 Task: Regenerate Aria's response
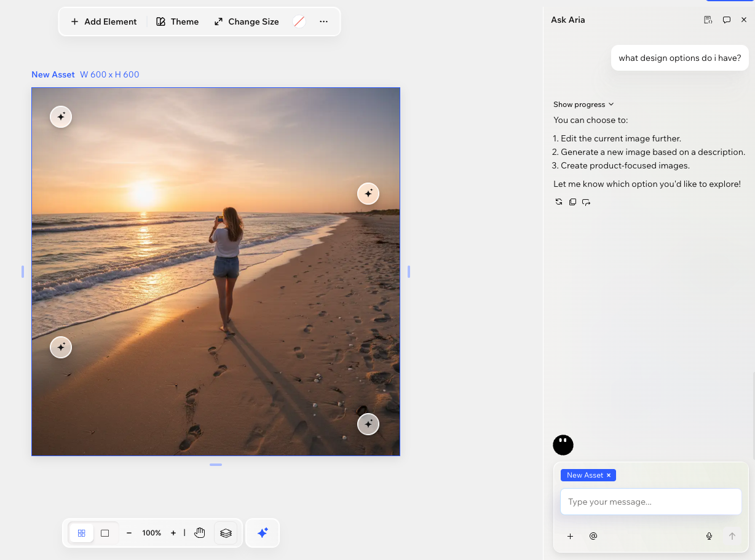point(559,202)
